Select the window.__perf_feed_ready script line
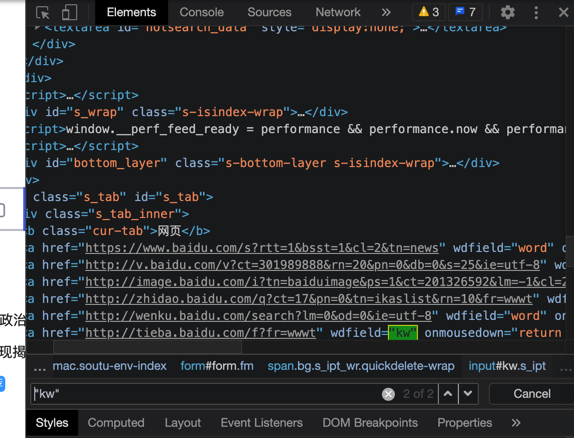This screenshot has width=574, height=438. (296, 129)
